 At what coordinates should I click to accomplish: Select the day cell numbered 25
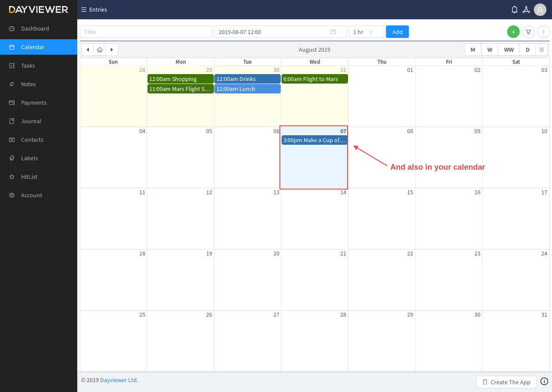(113, 341)
